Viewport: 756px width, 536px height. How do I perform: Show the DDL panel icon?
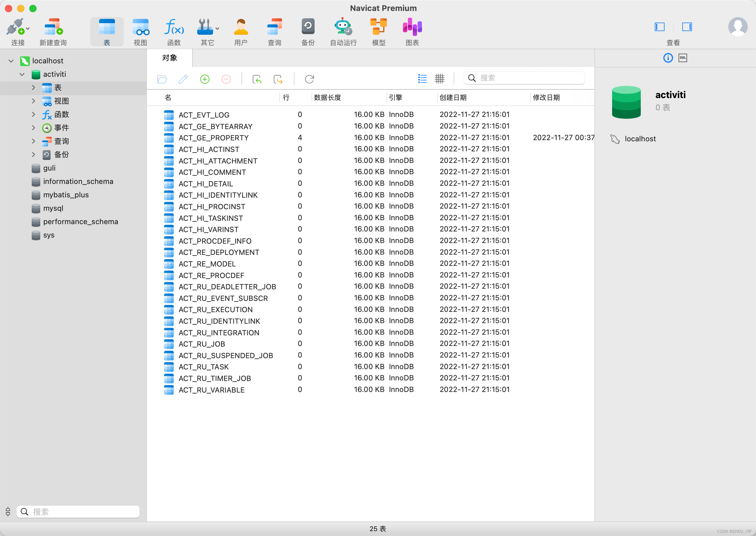pyautogui.click(x=682, y=58)
